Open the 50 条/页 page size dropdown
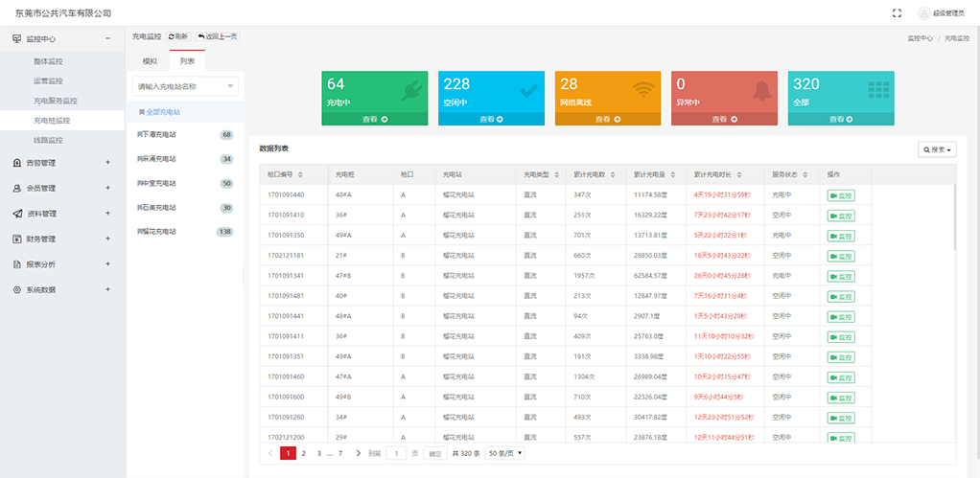 [505, 453]
